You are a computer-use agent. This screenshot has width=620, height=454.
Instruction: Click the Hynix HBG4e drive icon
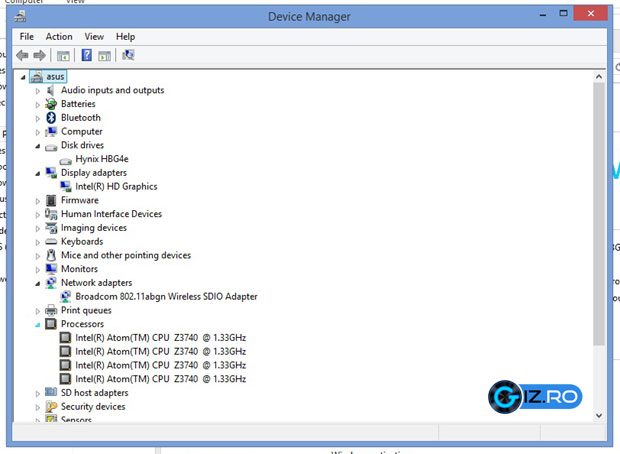[x=65, y=161]
